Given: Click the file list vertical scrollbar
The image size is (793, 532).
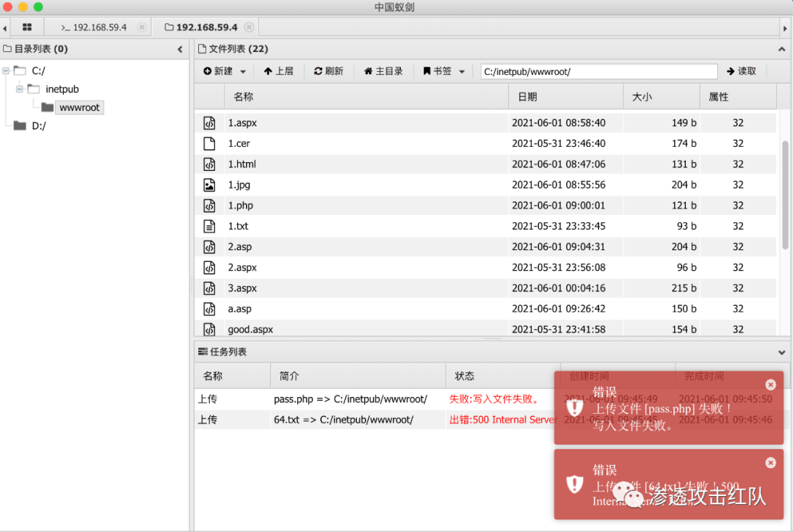Looking at the screenshot, I should (x=785, y=195).
